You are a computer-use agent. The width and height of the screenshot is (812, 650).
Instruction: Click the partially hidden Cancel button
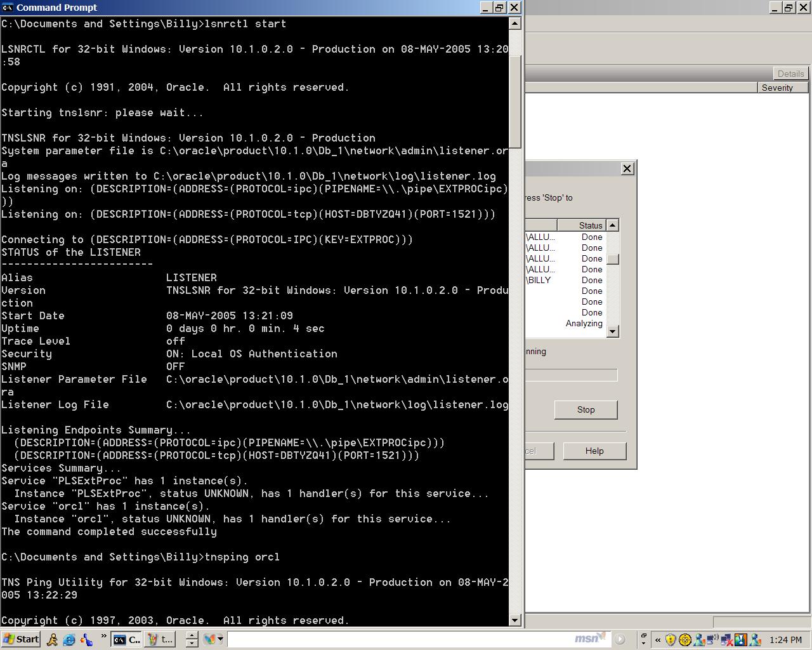point(539,451)
